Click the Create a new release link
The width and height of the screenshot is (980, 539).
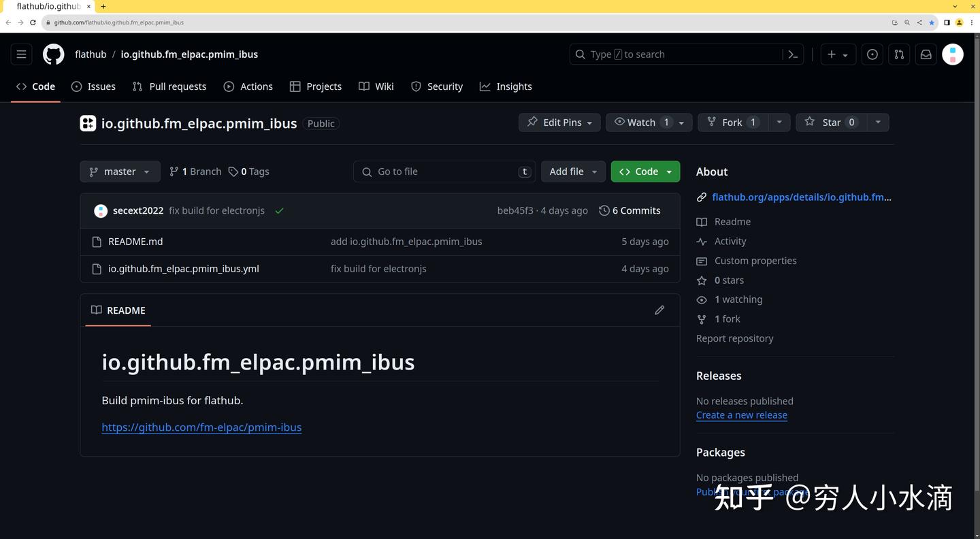point(741,414)
